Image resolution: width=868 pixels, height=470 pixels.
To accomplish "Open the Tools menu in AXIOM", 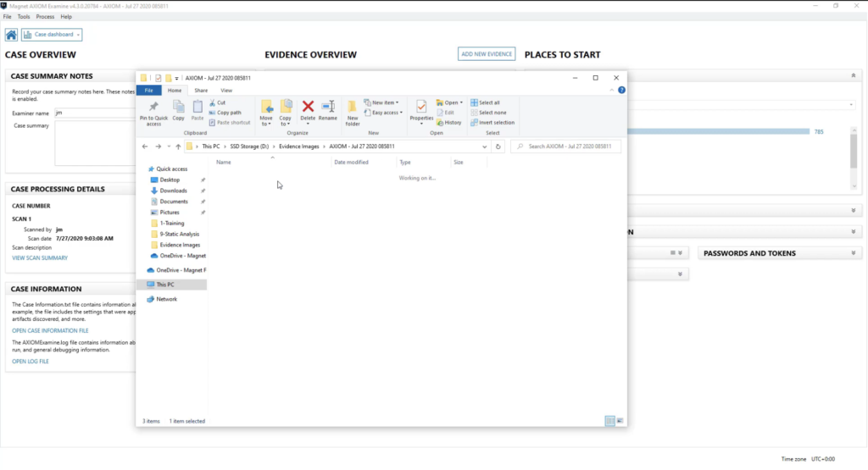I will coord(23,17).
